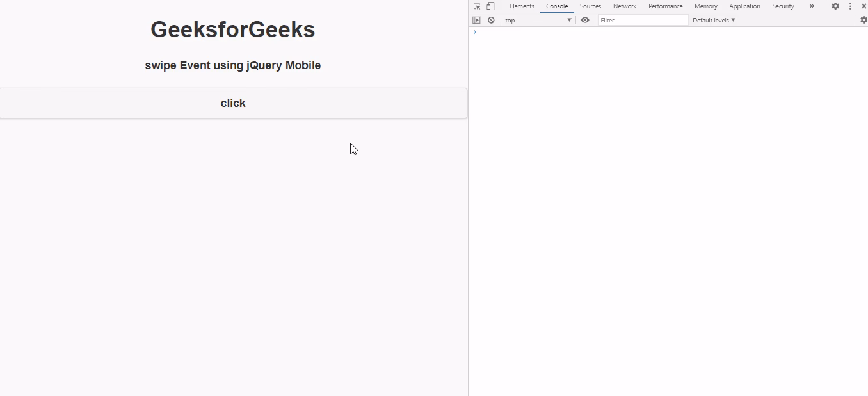Open the Application tab
Viewport: 868px width, 396px height.
click(x=744, y=6)
